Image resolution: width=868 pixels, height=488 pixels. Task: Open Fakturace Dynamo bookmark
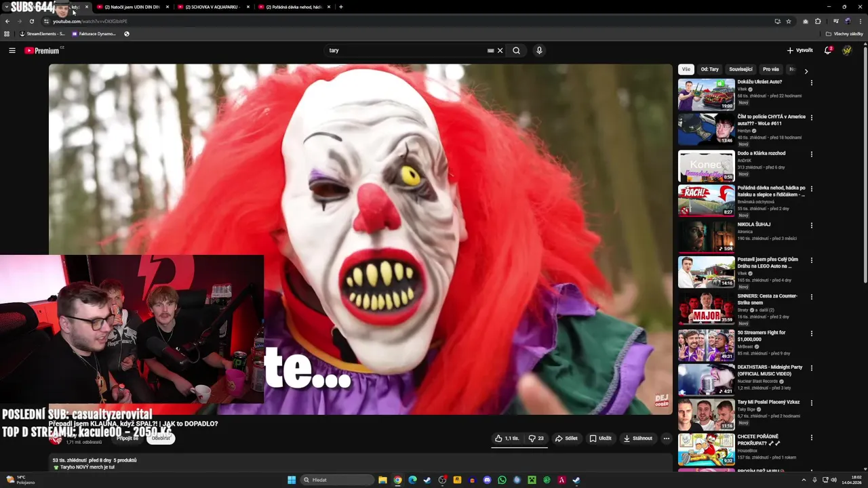(x=94, y=33)
